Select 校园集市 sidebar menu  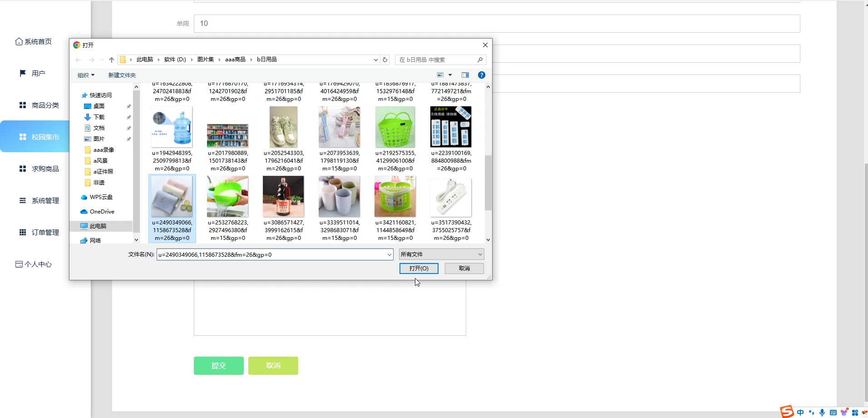(35, 136)
